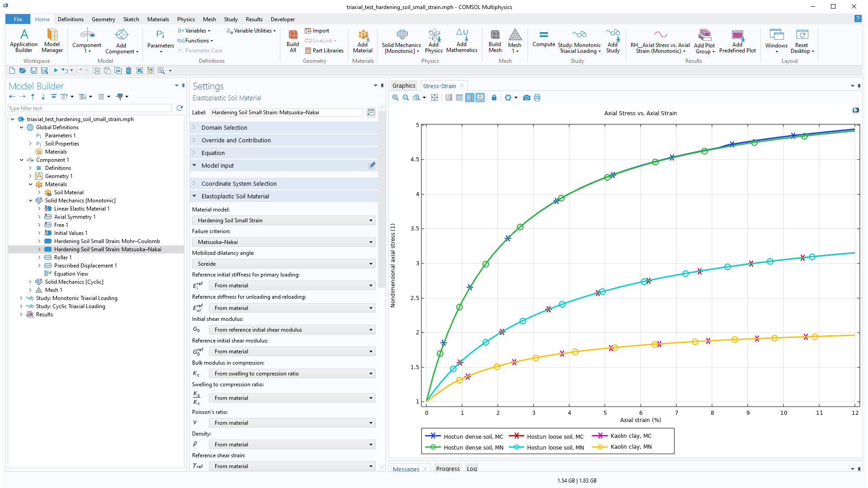This screenshot has width=868, height=488.
Task: Delete selected node with trash icon
Action: click(129, 70)
